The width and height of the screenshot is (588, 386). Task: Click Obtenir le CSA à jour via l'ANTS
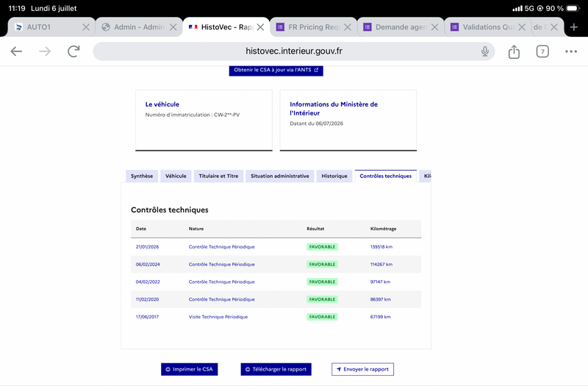[276, 70]
